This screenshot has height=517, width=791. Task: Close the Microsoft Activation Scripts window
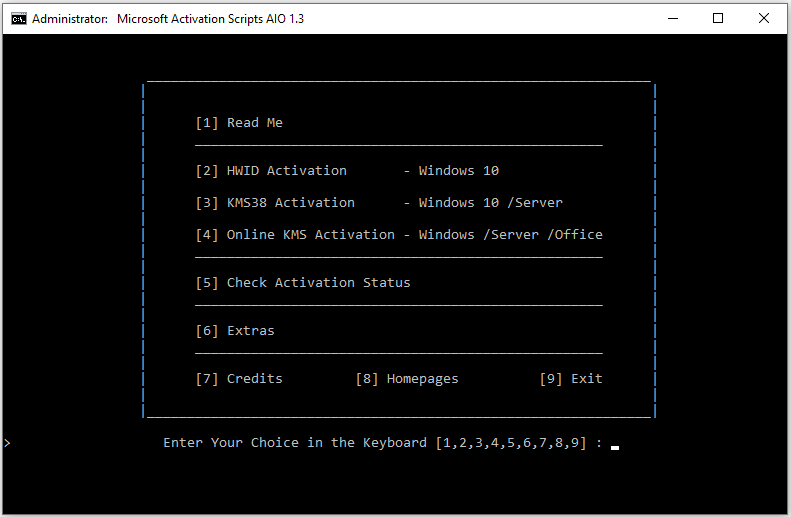(764, 19)
